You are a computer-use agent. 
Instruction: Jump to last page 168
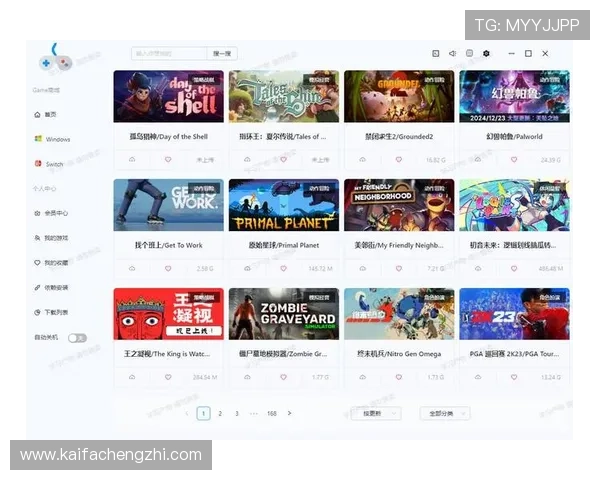click(x=272, y=413)
